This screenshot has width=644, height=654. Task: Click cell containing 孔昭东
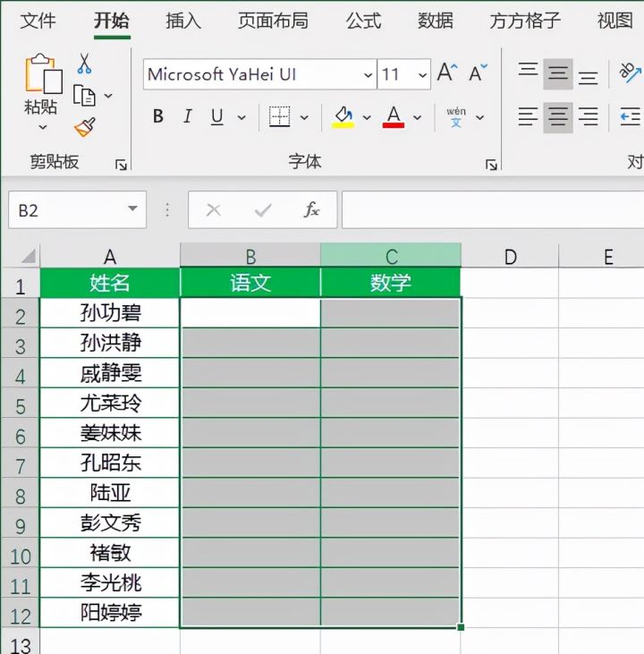point(110,463)
